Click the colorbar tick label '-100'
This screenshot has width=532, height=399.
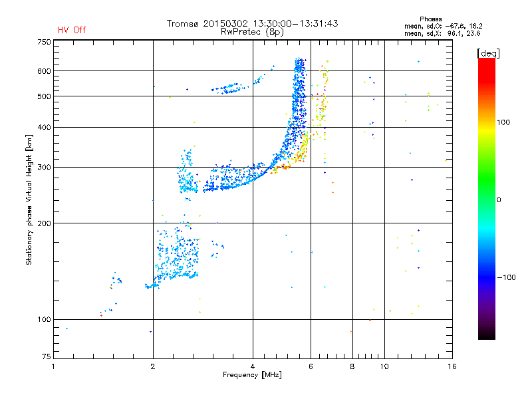507,277
